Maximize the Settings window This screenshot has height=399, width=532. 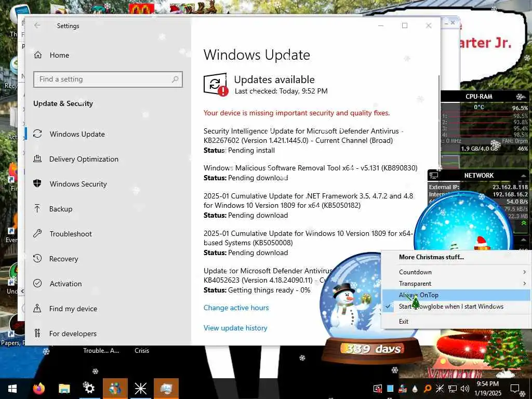pos(404,25)
